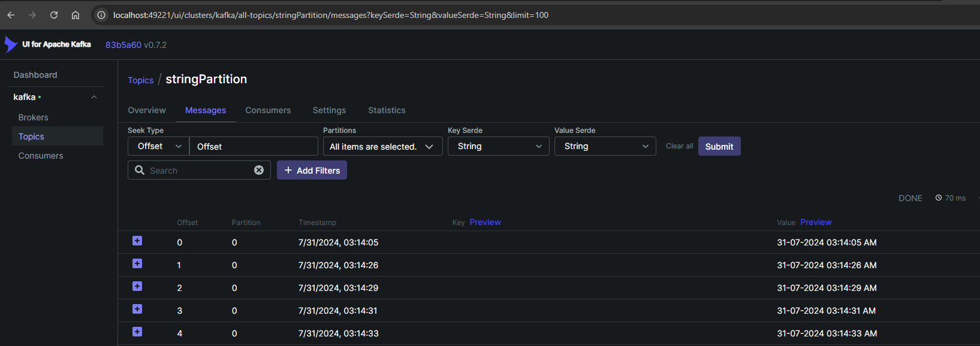Expand the message row at offset 1

coord(137,263)
